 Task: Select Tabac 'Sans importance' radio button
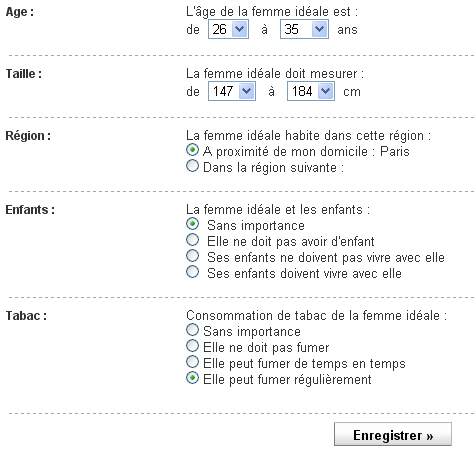coord(192,330)
